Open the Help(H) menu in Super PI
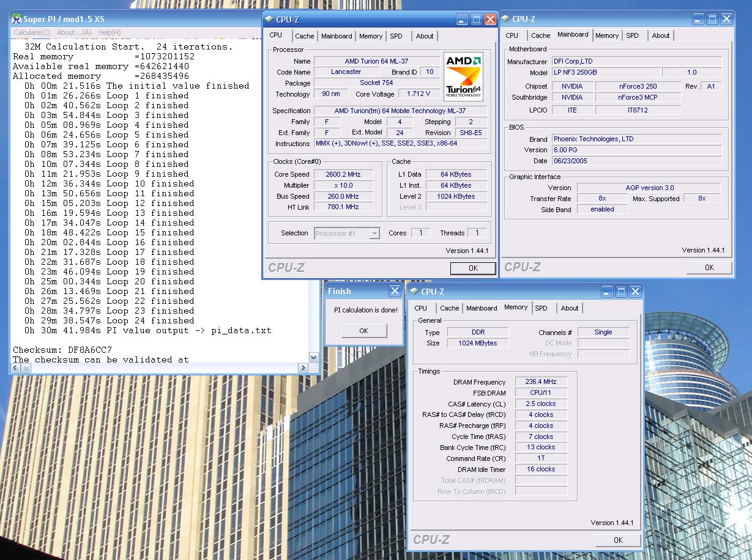Screen dimensions: 752x560 coord(110,32)
